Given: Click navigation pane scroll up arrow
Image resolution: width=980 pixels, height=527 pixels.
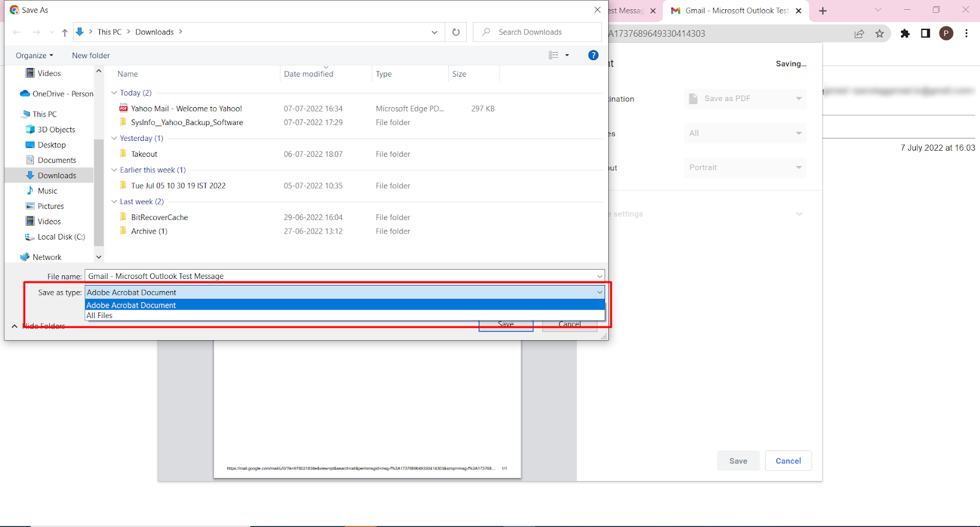Looking at the screenshot, I should click(99, 71).
